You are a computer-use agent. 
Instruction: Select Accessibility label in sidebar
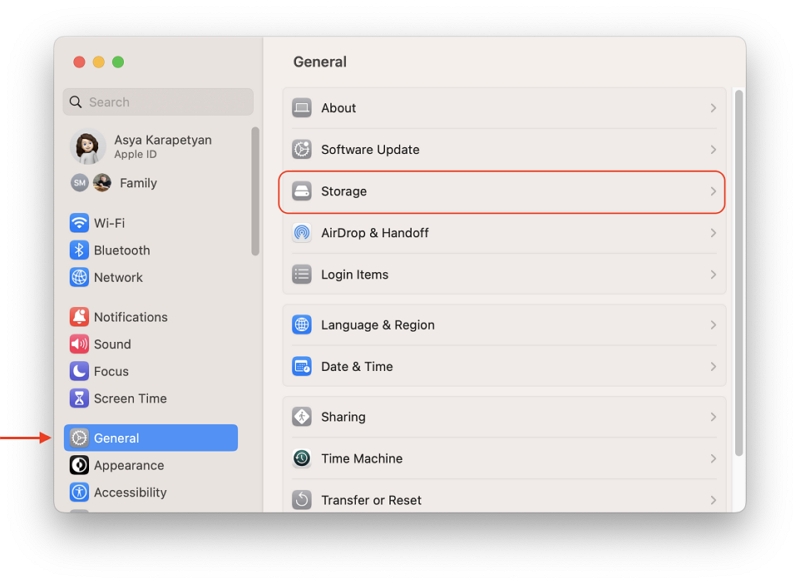(130, 492)
